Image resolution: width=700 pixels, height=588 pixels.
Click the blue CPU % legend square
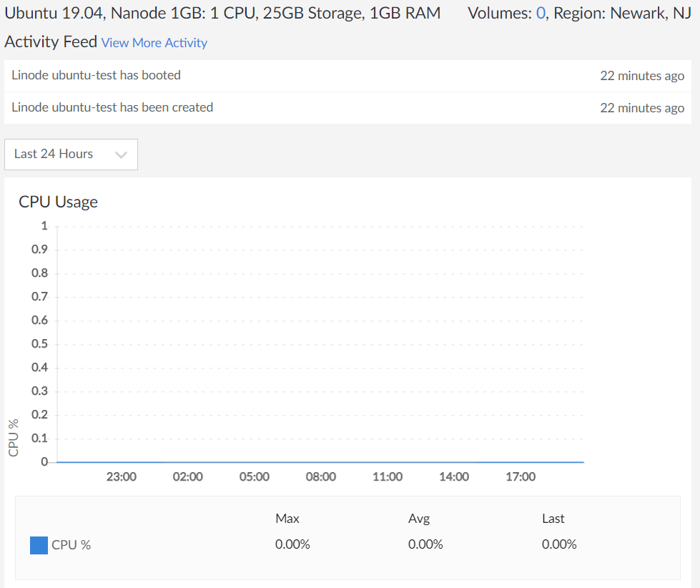pyautogui.click(x=39, y=545)
